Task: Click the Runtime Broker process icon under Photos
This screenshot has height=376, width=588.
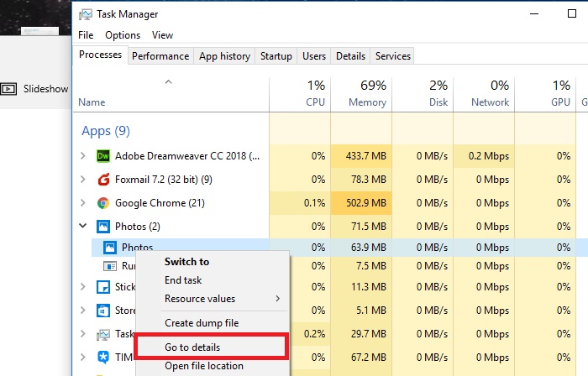Action: [x=109, y=266]
